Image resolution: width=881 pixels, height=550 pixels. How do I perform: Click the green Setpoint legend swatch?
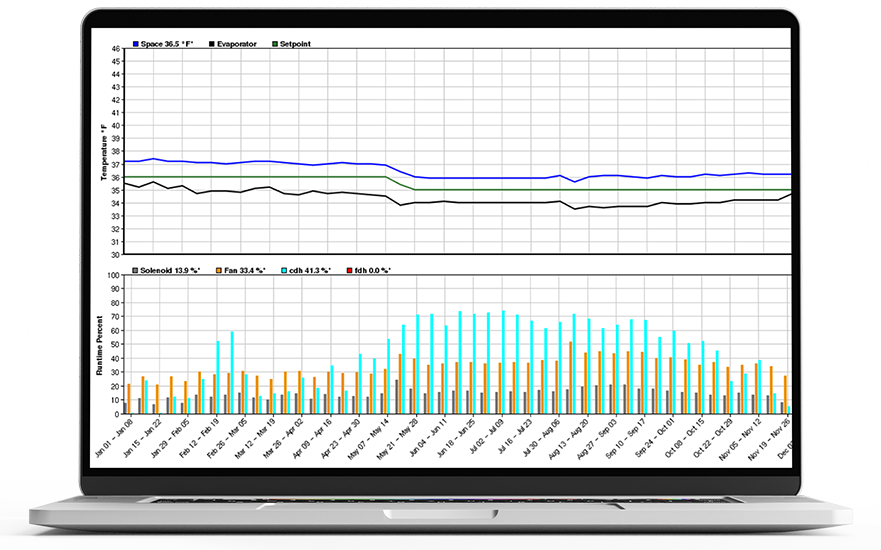[275, 44]
